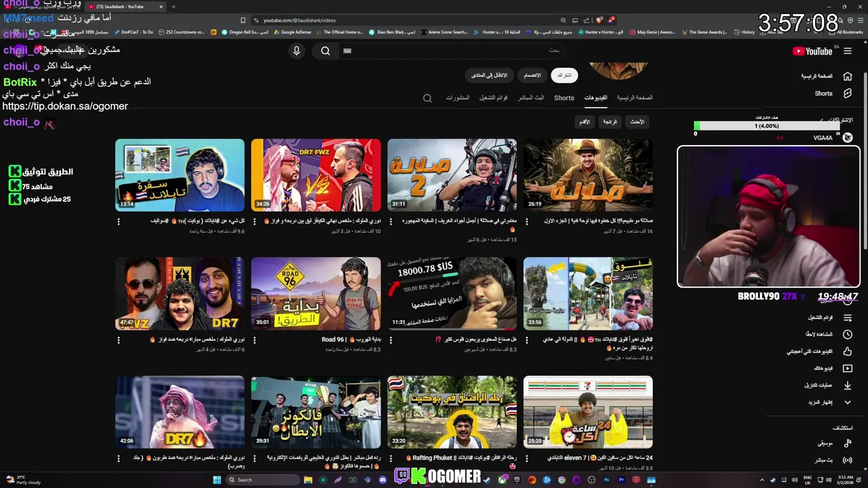Sort videos by Oldest (الأقدم) chip
Screen dimensions: 868x488
[584, 122]
